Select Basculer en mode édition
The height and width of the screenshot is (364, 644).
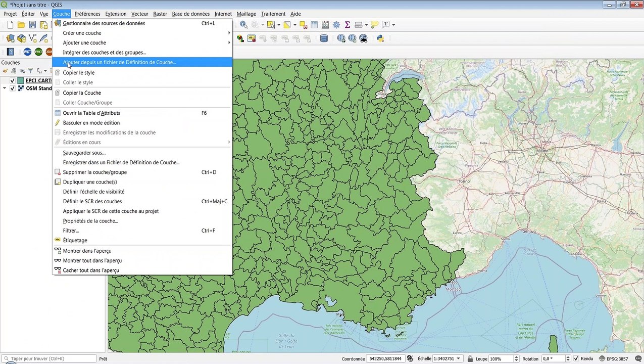coord(142,123)
